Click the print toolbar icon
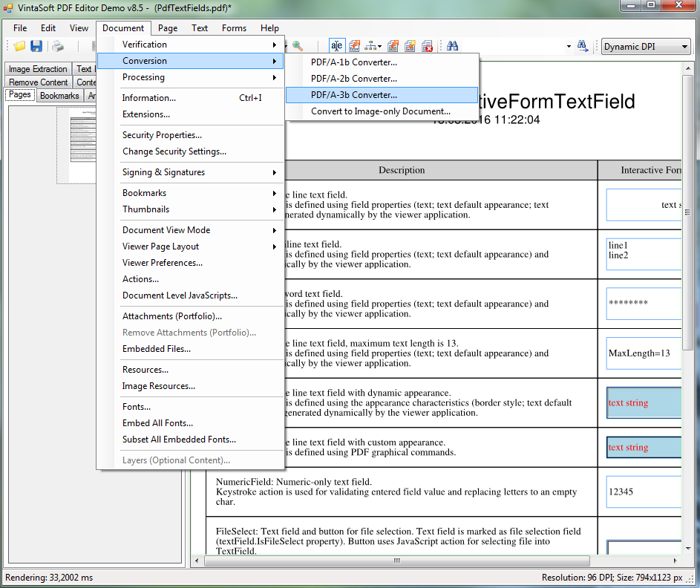The width and height of the screenshot is (700, 588). click(x=58, y=46)
